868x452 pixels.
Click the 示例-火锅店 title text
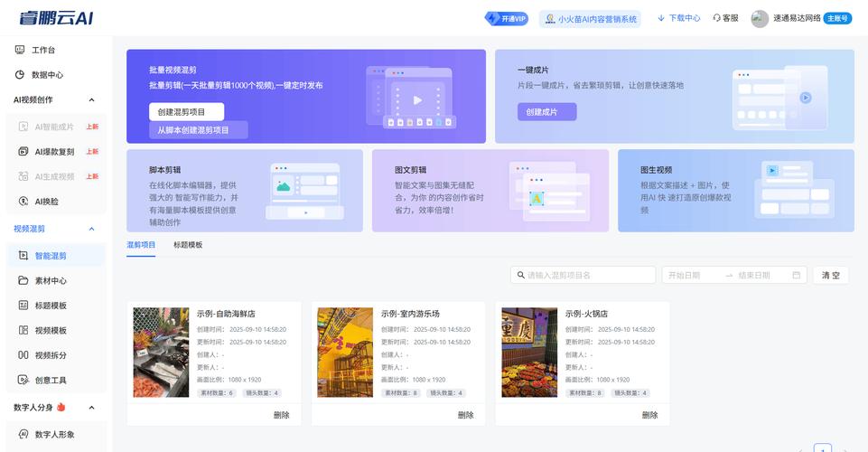click(587, 314)
